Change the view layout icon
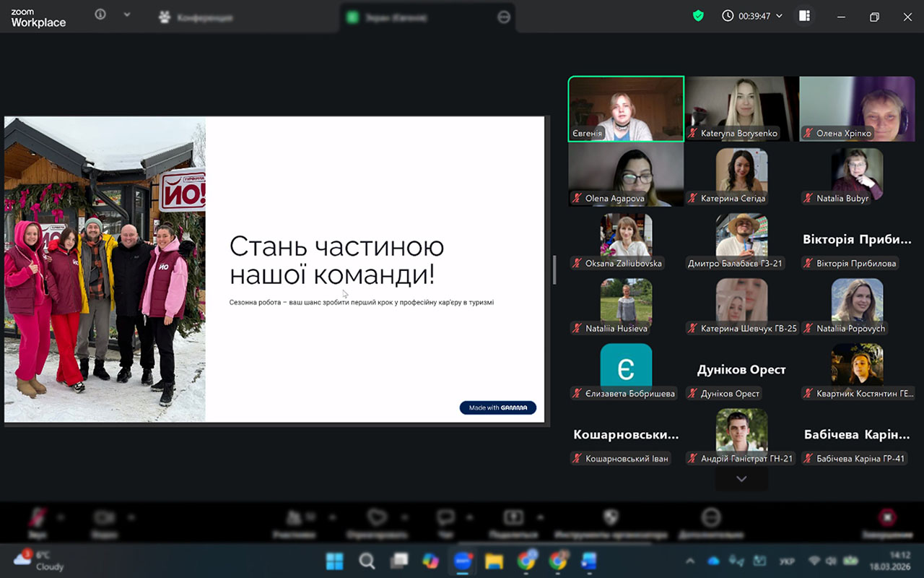Screen dimensions: 924x578 click(804, 16)
